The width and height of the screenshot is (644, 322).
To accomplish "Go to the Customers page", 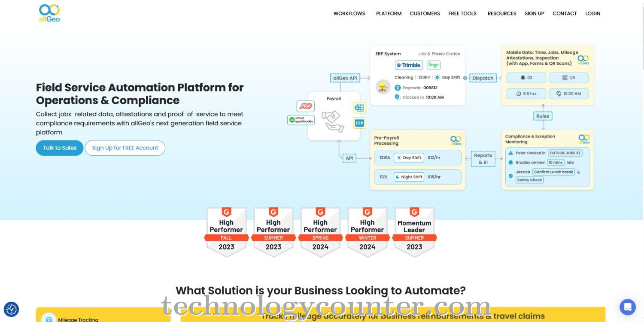I will (x=425, y=13).
